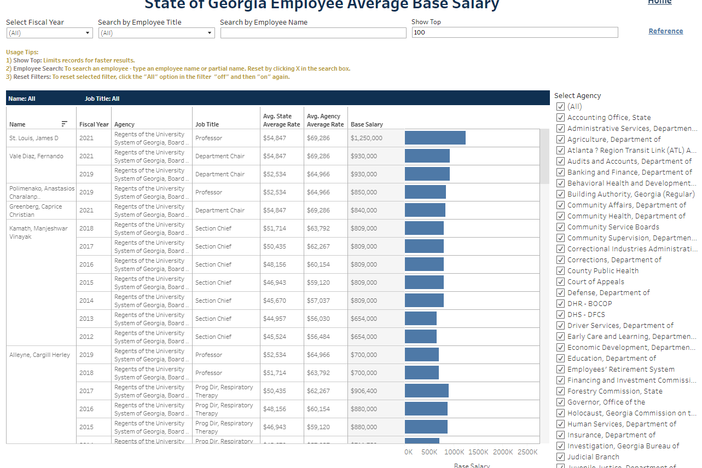Select Alleyne, Cargill Herley name cell
Image resolution: width=702 pixels, height=468 pixels.
point(41,394)
